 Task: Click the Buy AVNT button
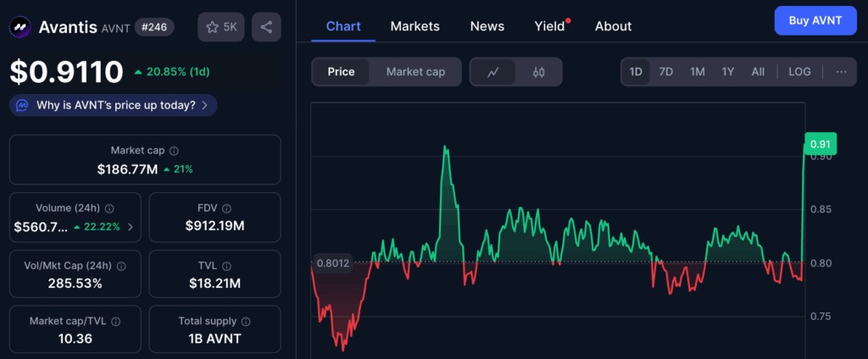pos(815,20)
